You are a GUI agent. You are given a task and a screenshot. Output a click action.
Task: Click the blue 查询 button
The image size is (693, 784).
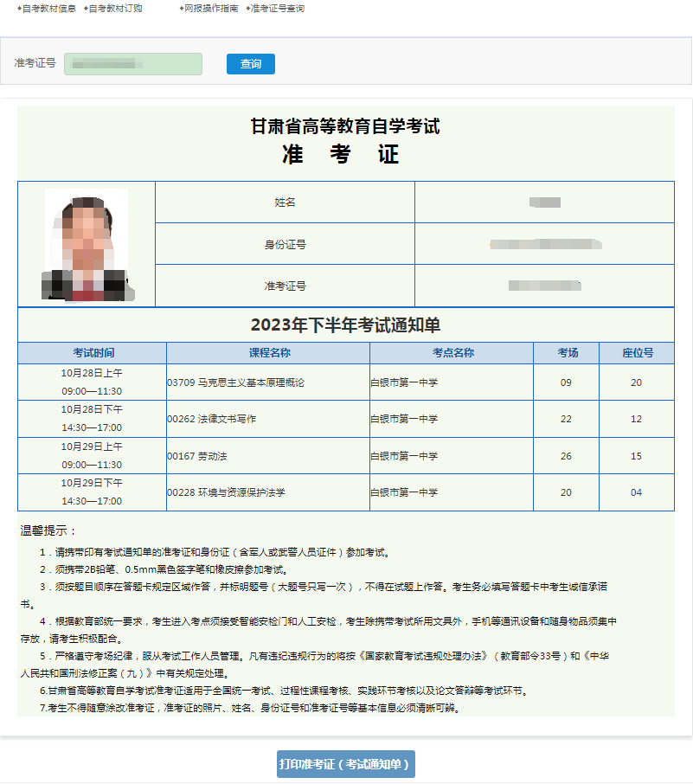[x=251, y=64]
